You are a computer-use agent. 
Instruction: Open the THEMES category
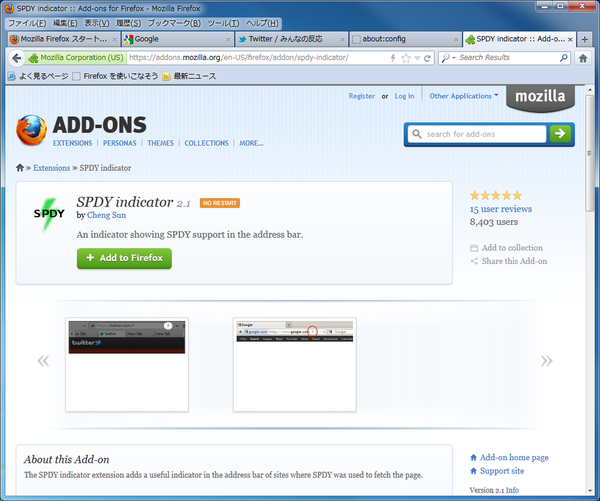pyautogui.click(x=160, y=143)
